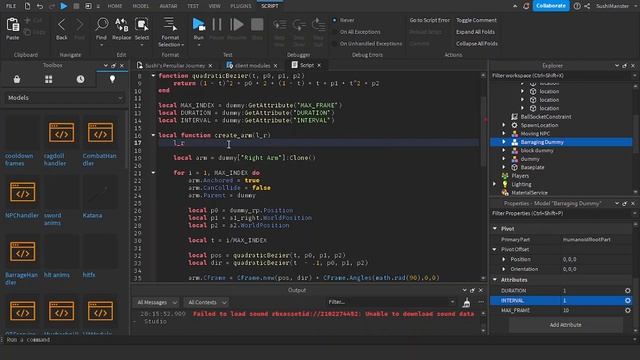Collapse the Attributes properties section
The height and width of the screenshot is (360, 640).
(x=495, y=280)
